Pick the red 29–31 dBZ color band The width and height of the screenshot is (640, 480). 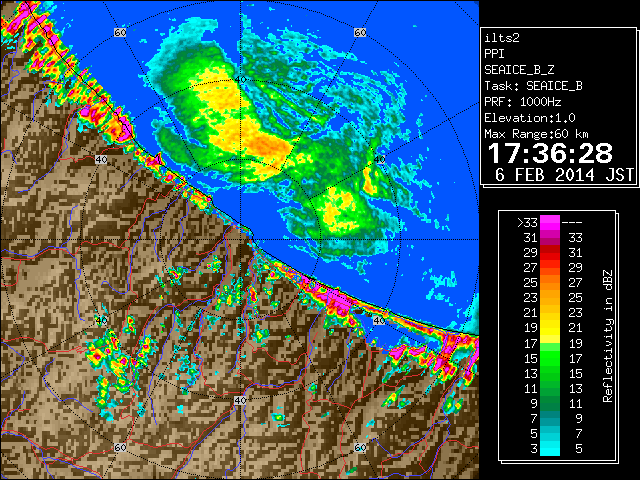550,253
